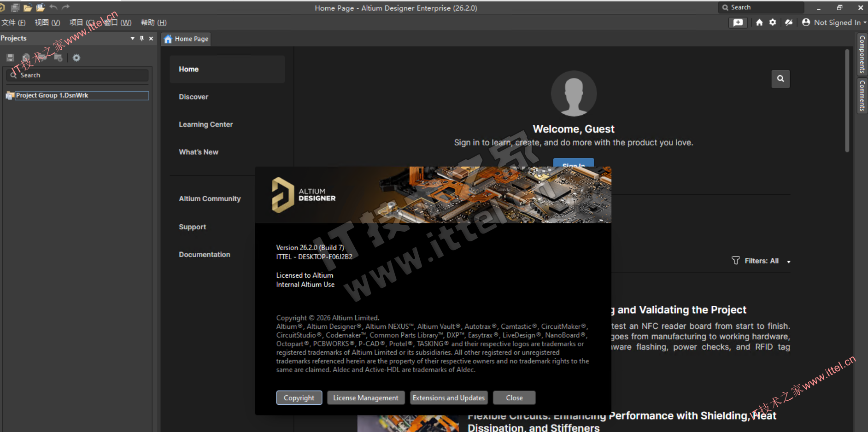The width and height of the screenshot is (868, 432).
Task: Click the save all icon in title bar
Action: point(15,8)
